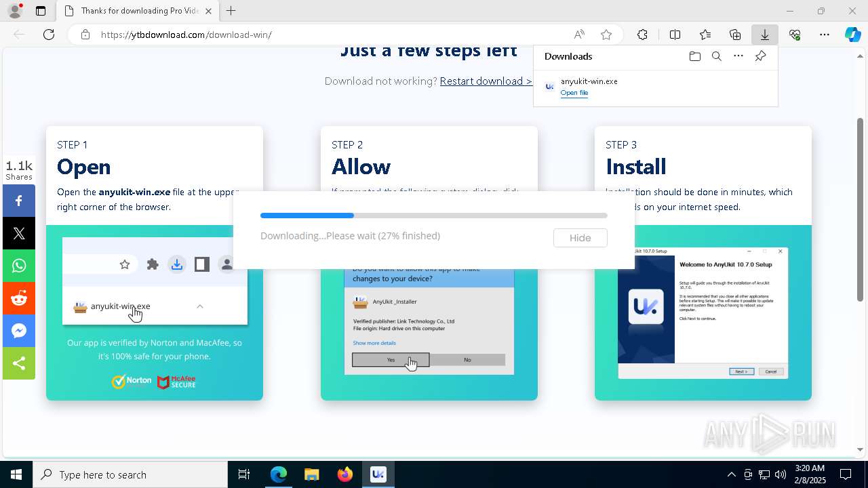
Task: Click Open file link for anyukit-win.exe
Action: pyautogui.click(x=574, y=93)
